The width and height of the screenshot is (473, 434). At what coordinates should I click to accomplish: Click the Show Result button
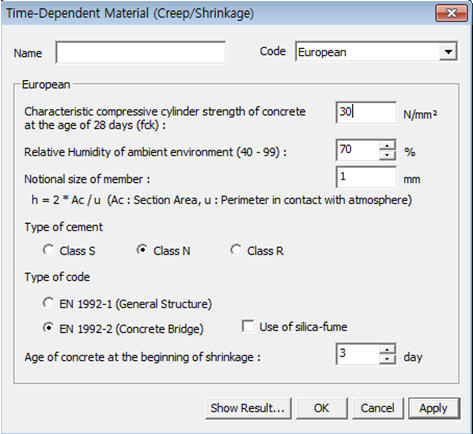click(x=248, y=408)
